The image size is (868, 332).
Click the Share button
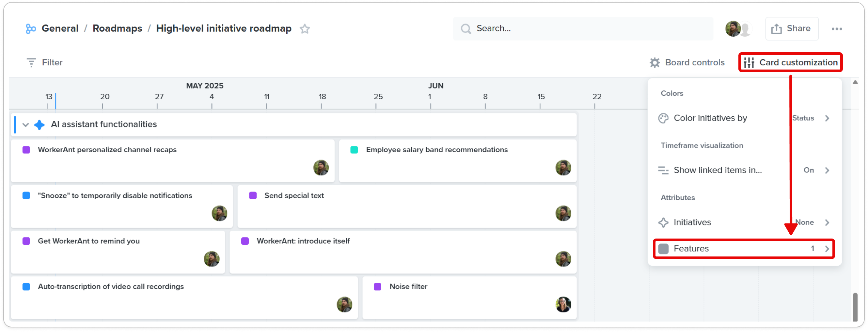(792, 29)
